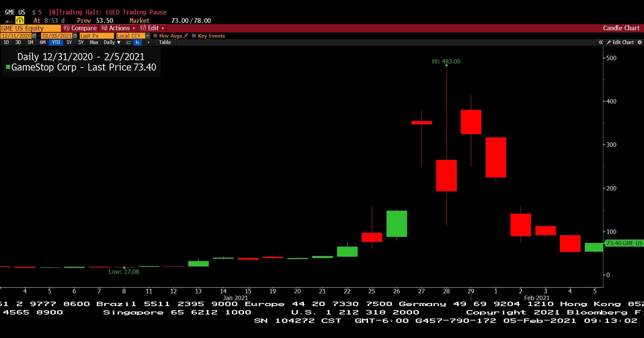Screen dimensions: 644x338
Task: Click the market quote '73.00 / 78.00'
Action: 191,20
